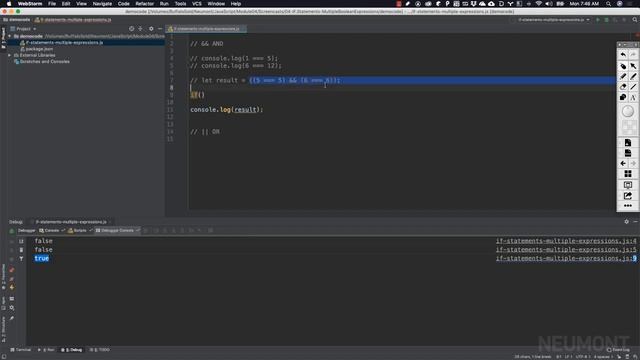
Task: Click the green Run button in toolbar
Action: (598, 20)
